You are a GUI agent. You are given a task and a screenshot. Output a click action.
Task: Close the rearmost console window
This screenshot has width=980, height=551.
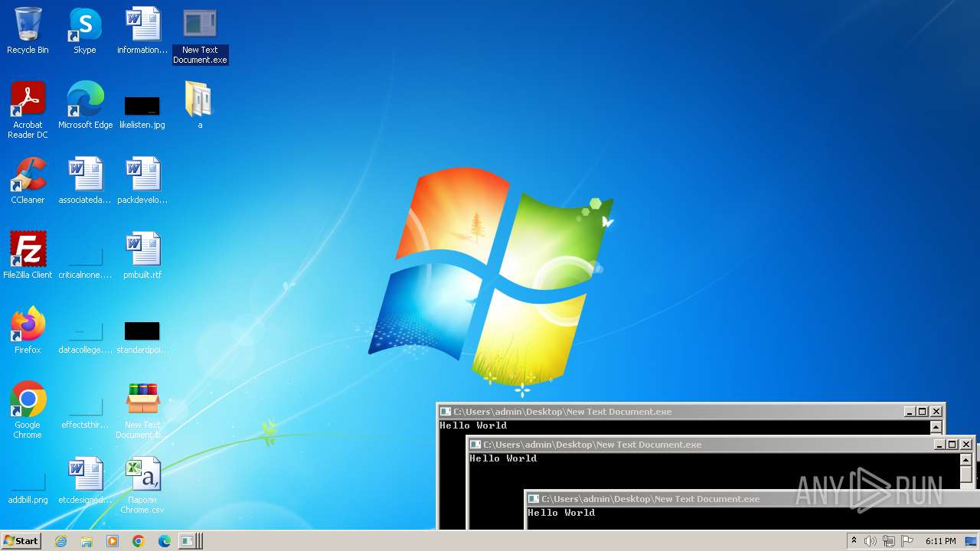pyautogui.click(x=936, y=412)
